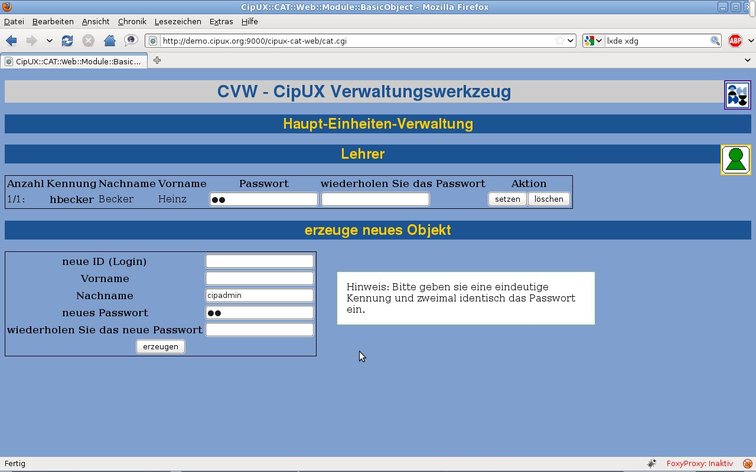Focus the neues Passwort field

tap(259, 312)
